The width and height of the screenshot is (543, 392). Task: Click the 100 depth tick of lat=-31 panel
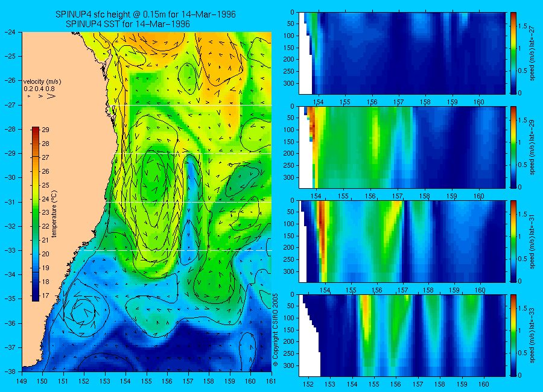tap(288, 224)
